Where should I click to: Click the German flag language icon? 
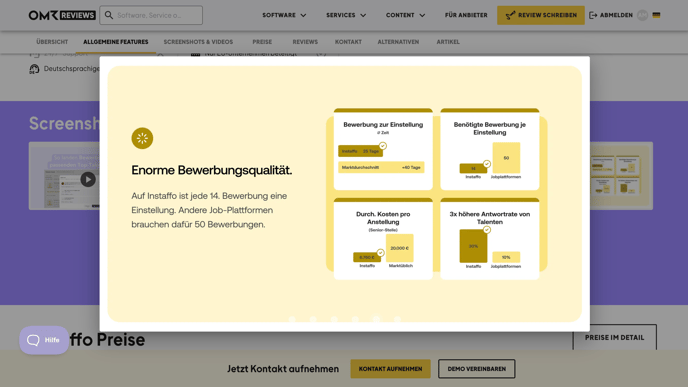(x=656, y=15)
